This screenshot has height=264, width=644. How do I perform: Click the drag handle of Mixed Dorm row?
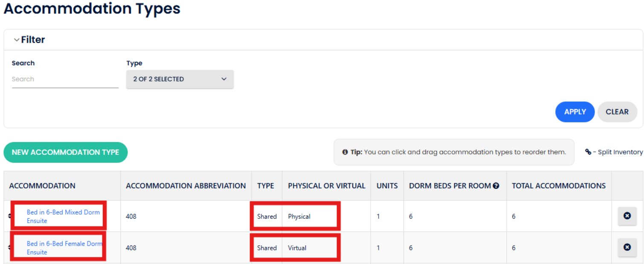point(9,216)
